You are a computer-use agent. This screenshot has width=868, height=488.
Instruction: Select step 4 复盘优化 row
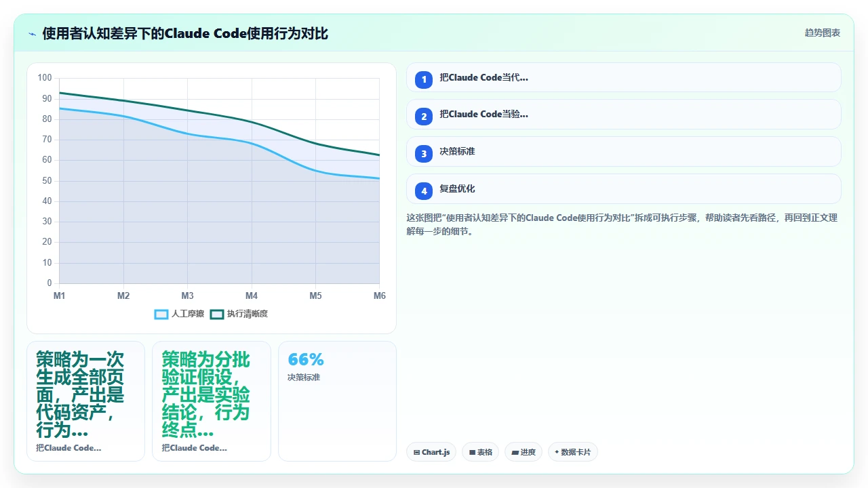coord(623,189)
